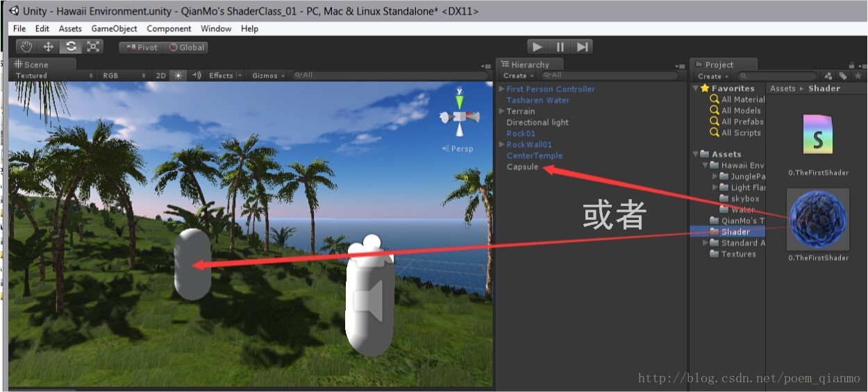Toggle scene audio speaker icon
Image resolution: width=868 pixels, height=392 pixels.
[x=197, y=76]
